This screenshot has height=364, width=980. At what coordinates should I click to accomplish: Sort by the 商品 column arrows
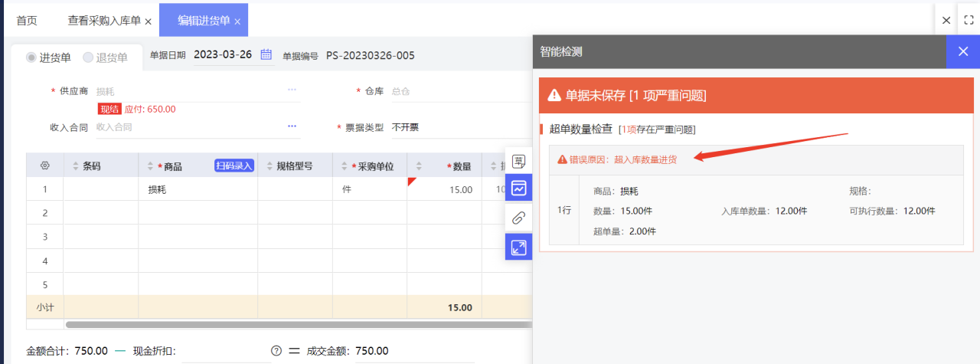click(x=150, y=166)
